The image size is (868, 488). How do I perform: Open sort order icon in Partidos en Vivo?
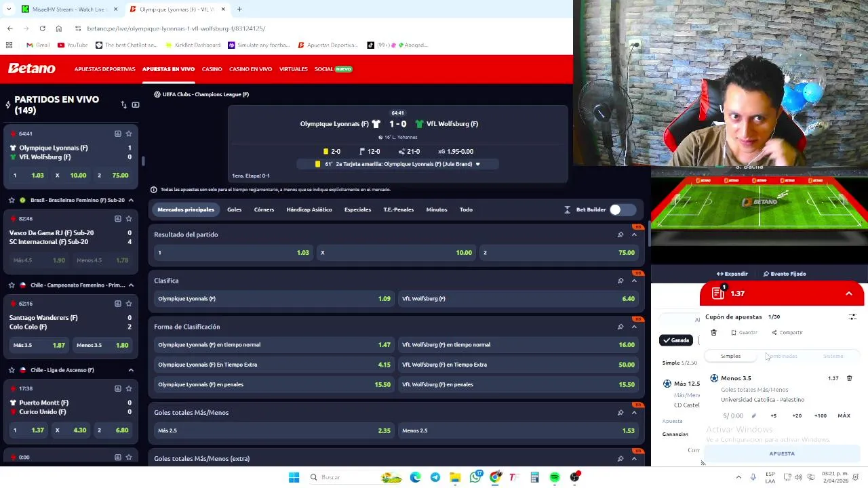tap(123, 105)
